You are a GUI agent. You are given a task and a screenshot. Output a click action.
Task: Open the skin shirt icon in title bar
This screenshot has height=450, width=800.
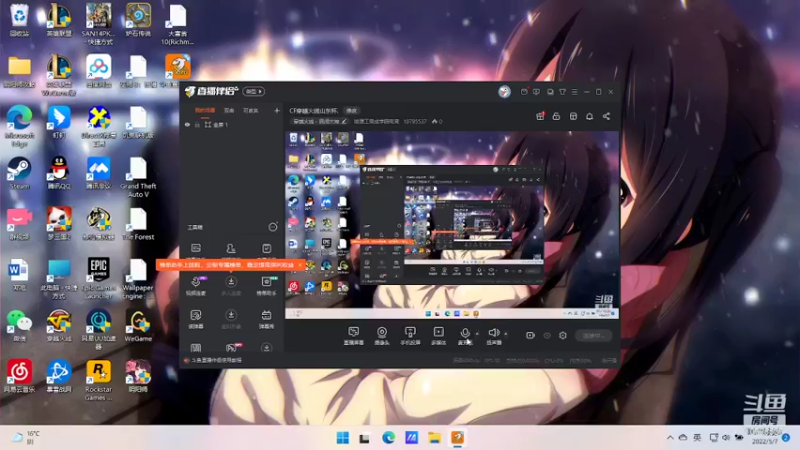point(562,92)
